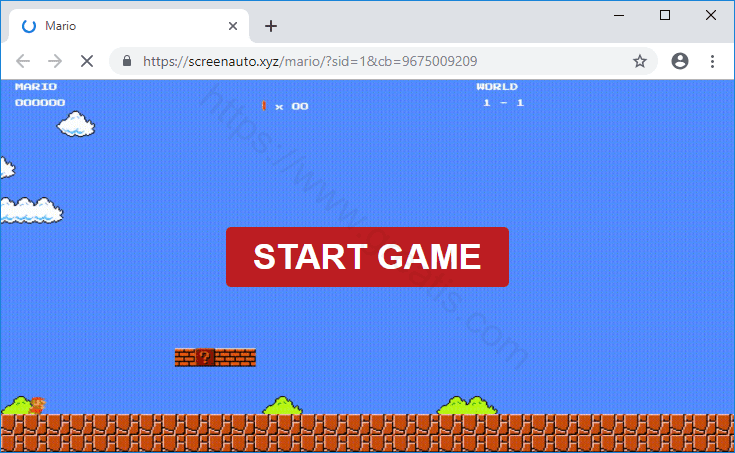Click the question mark block
The width and height of the screenshot is (735, 453).
point(205,357)
